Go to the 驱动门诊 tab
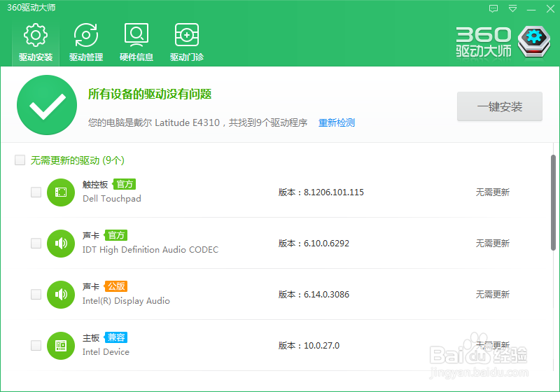Image resolution: width=560 pixels, height=392 pixels. [x=187, y=43]
